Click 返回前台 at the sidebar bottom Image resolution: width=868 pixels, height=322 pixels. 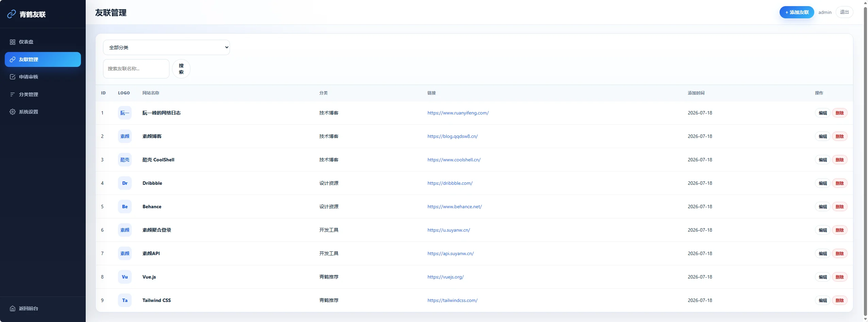tap(43, 308)
